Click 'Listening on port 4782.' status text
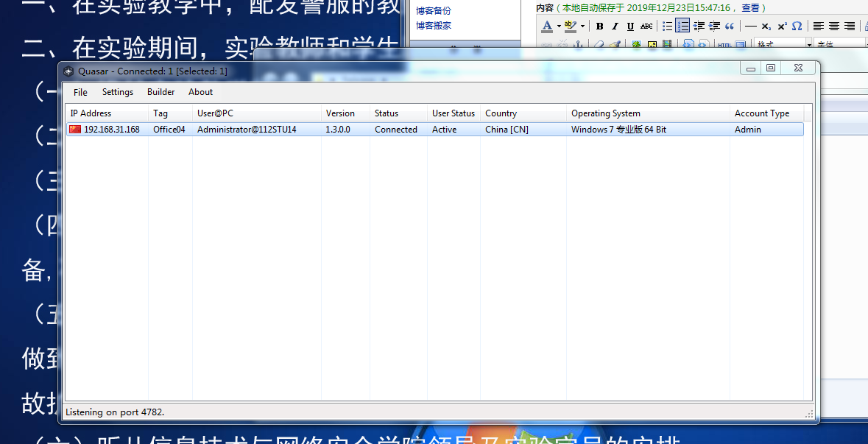The width and height of the screenshot is (868, 444). [115, 412]
